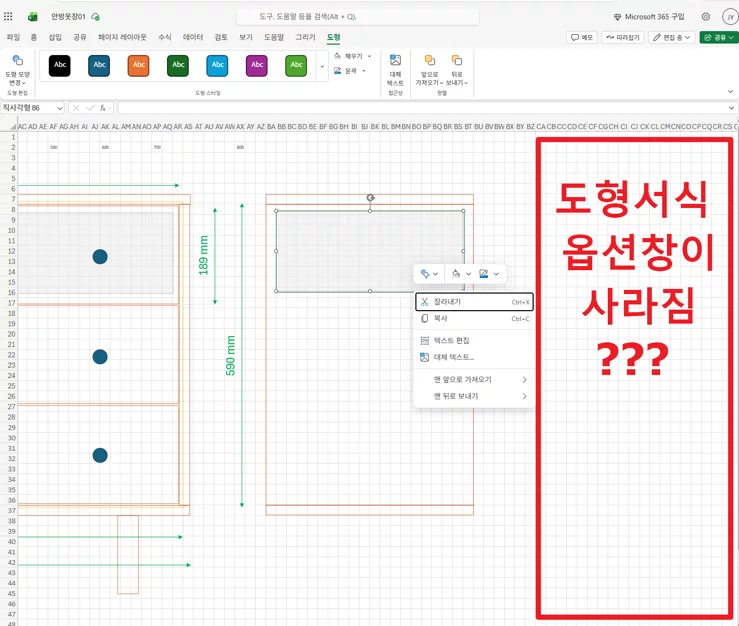Click inside the formula bar input
Viewport: 739px width, 626px height.
pos(422,108)
